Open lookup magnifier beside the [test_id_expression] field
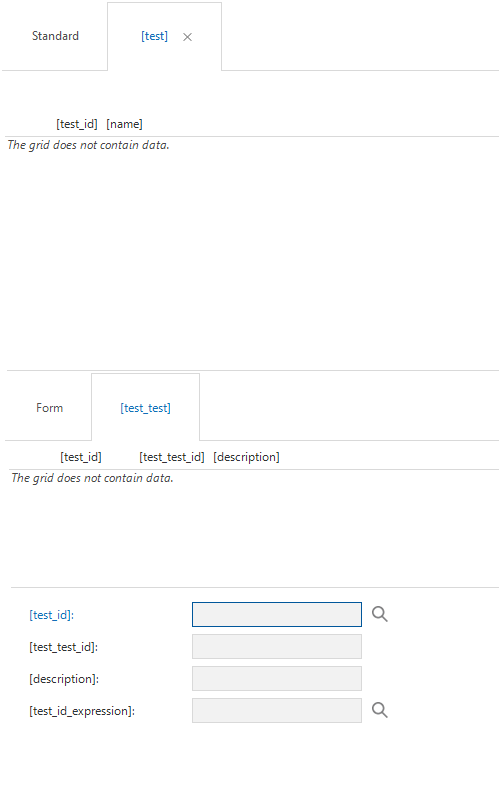 click(380, 710)
